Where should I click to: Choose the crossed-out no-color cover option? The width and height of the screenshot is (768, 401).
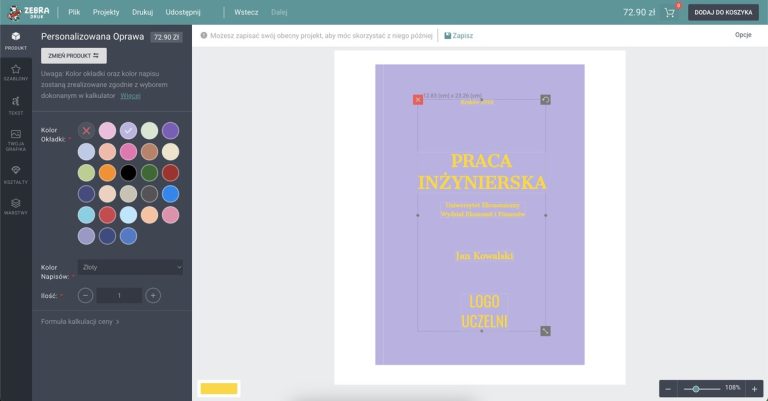[86, 130]
